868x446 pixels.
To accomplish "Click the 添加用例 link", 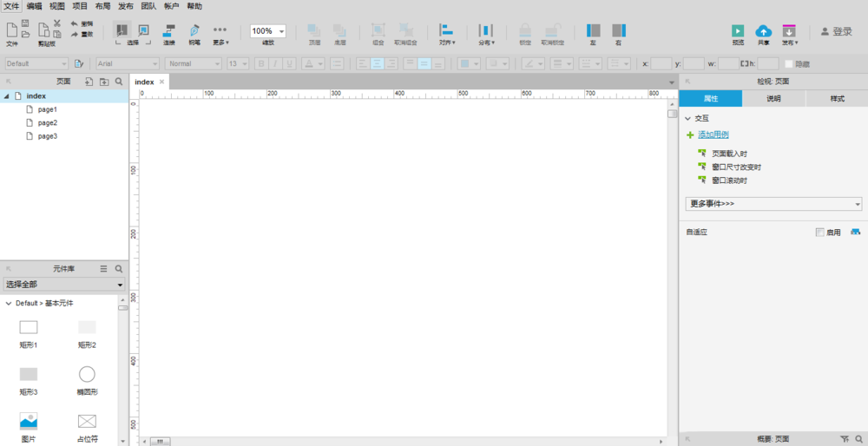I will pyautogui.click(x=713, y=134).
